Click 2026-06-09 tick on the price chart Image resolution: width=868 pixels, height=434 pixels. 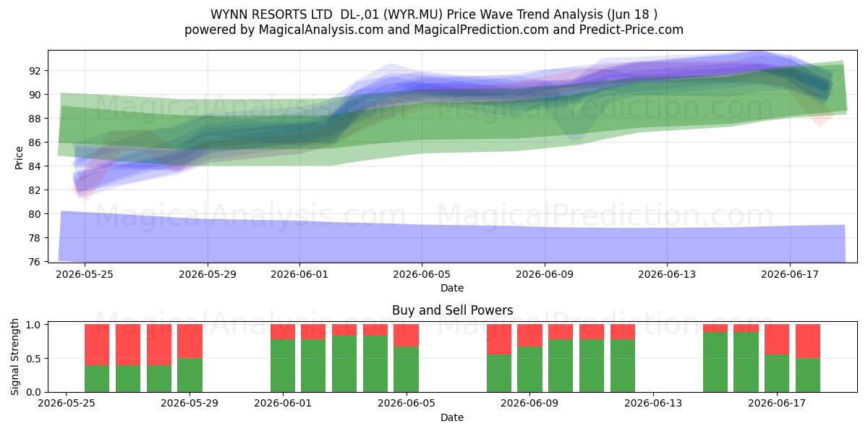545,274
